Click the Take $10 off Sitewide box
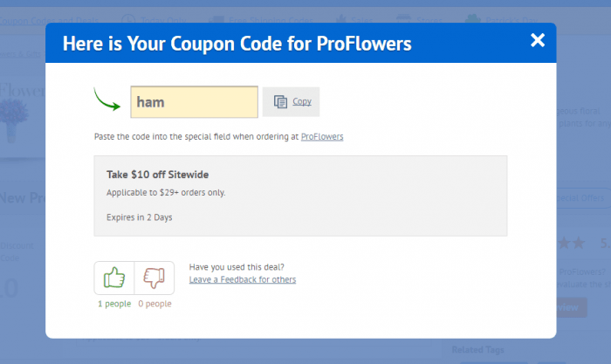The height and width of the screenshot is (364, 611). click(x=300, y=196)
